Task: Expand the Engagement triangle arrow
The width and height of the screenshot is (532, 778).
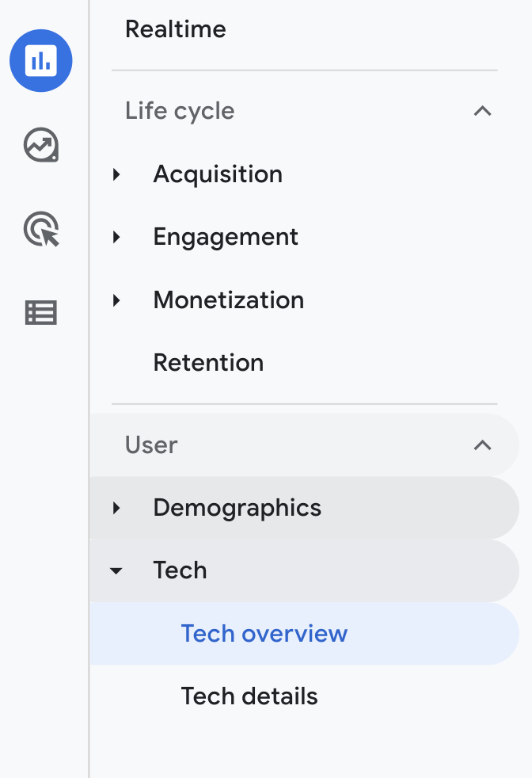Action: click(x=116, y=237)
